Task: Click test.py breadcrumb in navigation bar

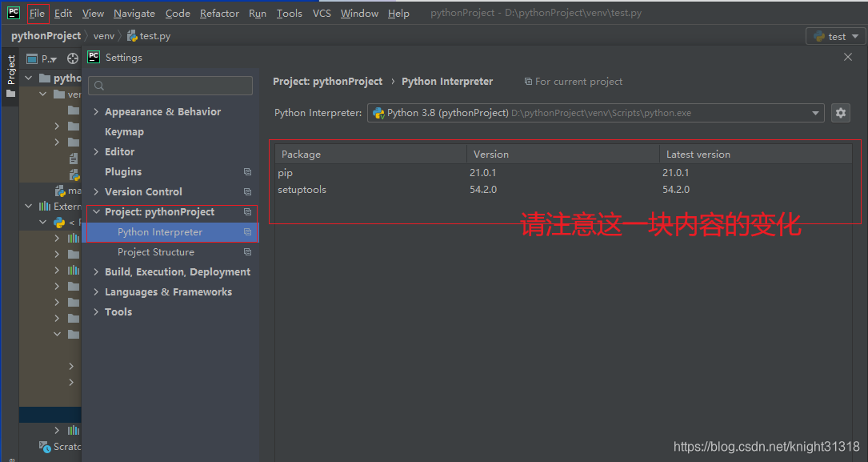Action: pyautogui.click(x=149, y=36)
